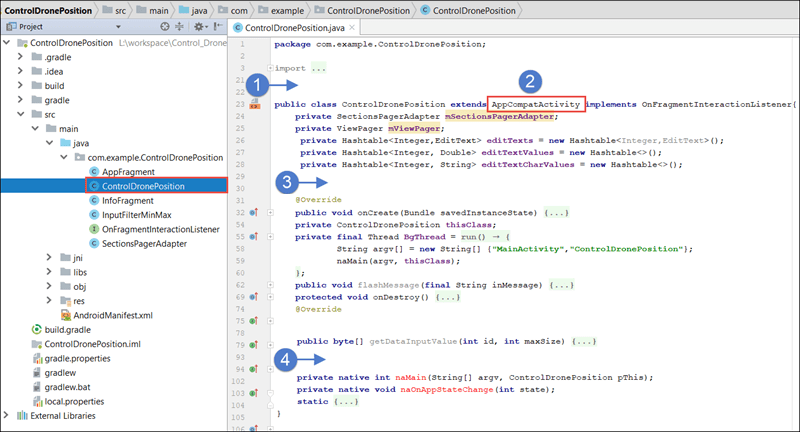Collapse the src folder
This screenshot has width=800, height=432.
21,115
